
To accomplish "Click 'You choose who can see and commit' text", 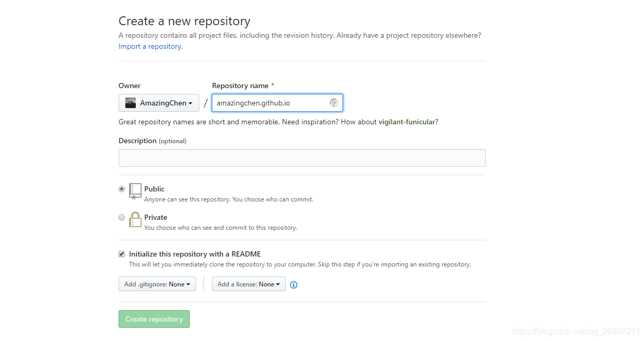I will [221, 228].
